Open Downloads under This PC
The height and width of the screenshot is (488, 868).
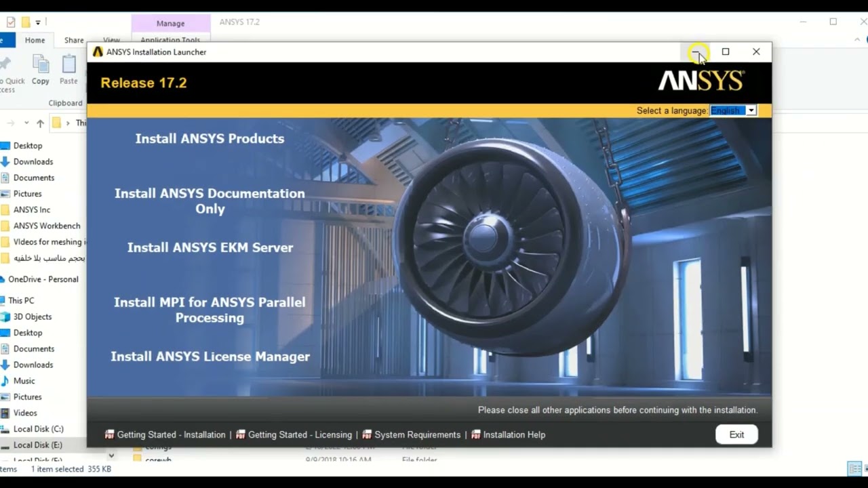33,365
